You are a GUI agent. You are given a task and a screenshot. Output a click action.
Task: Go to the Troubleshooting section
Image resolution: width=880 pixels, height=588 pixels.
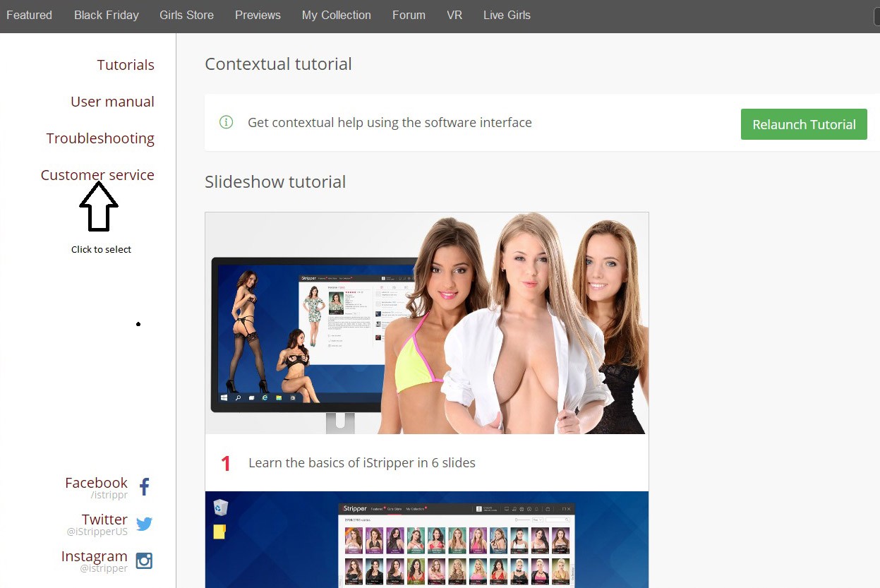point(100,138)
